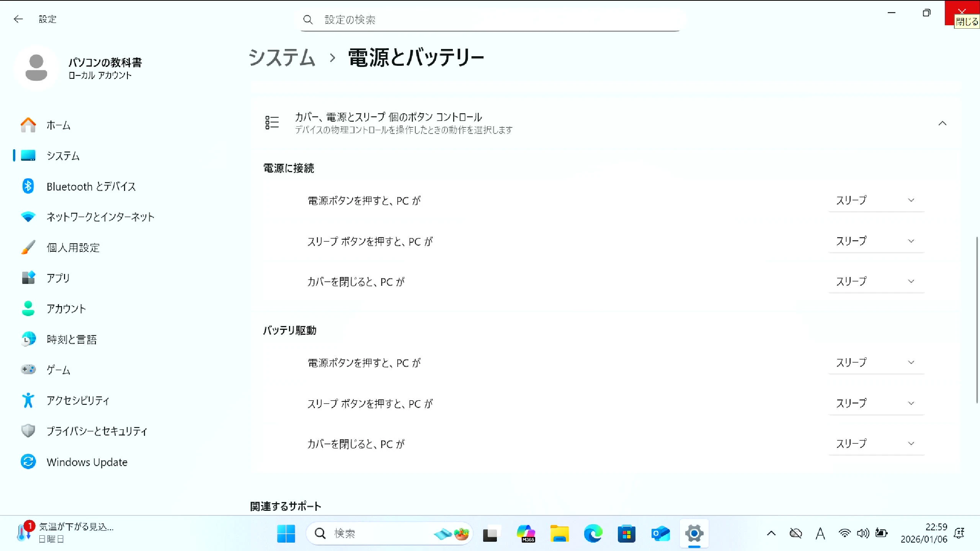Open battery lid close action dropdown
Screen dimensions: 980x551
pyautogui.click(x=876, y=443)
